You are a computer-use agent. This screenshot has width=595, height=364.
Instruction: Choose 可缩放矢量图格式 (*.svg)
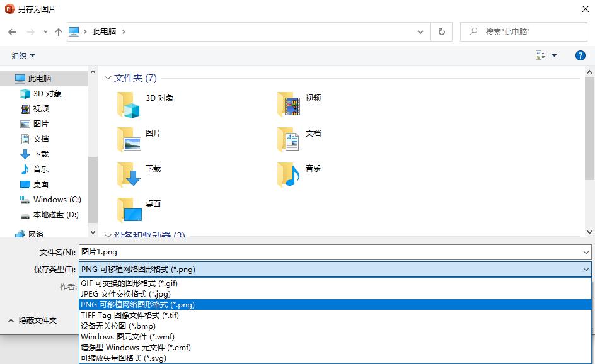(335, 358)
